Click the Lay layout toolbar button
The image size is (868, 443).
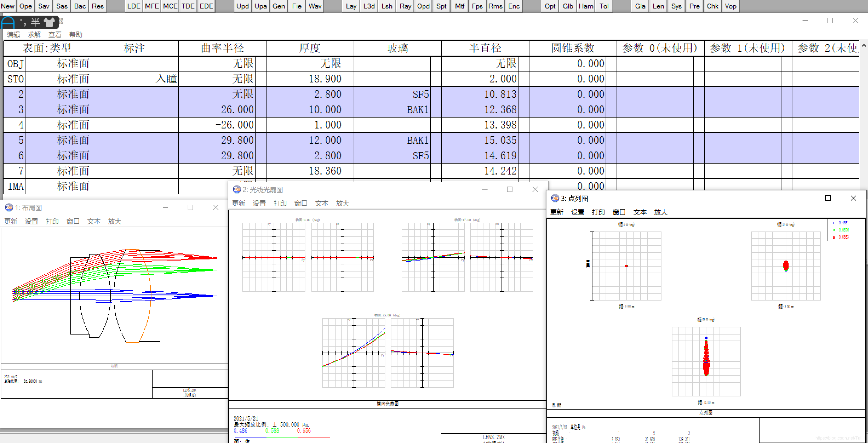click(351, 6)
